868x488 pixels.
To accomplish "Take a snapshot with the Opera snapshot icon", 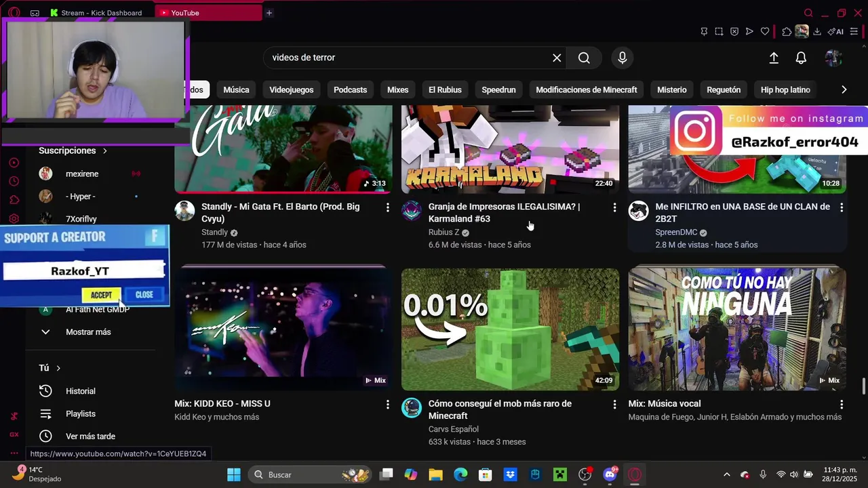I will 719,32.
